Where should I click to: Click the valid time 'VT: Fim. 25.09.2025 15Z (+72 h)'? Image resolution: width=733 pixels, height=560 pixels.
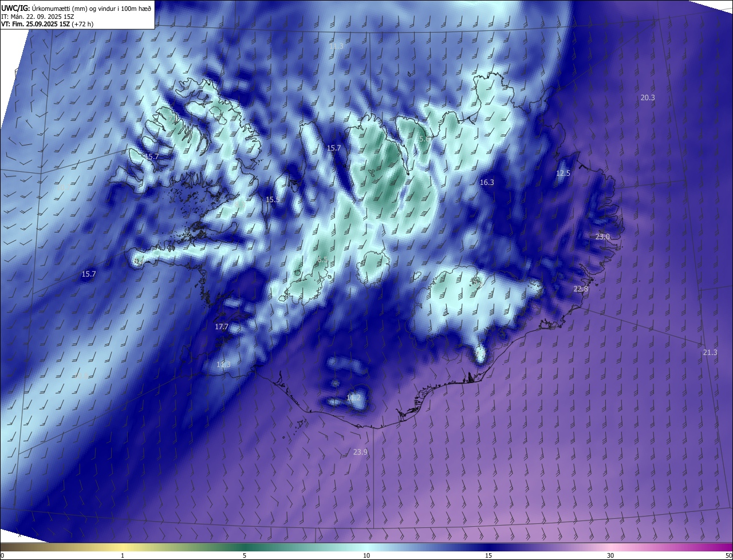(47, 24)
